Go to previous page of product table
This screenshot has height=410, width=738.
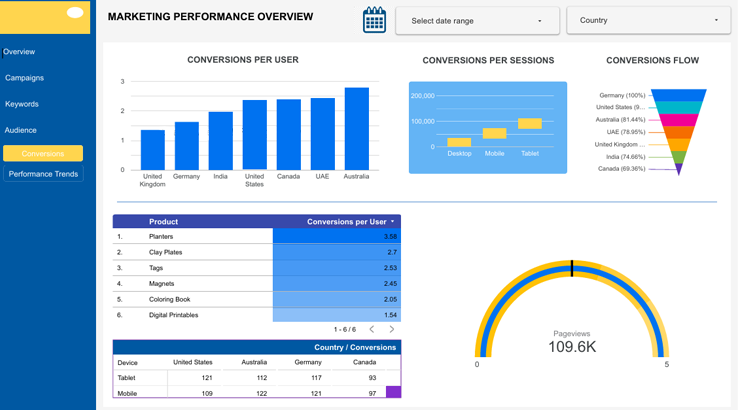tap(372, 329)
